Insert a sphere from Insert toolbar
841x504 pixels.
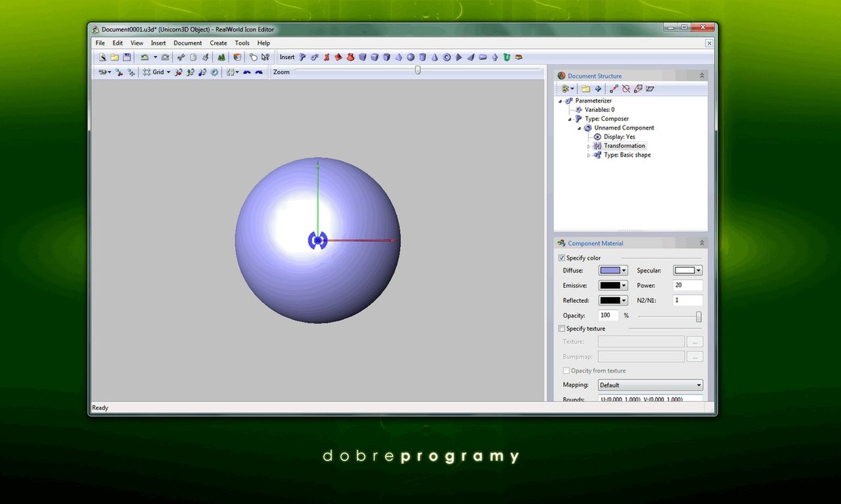410,57
